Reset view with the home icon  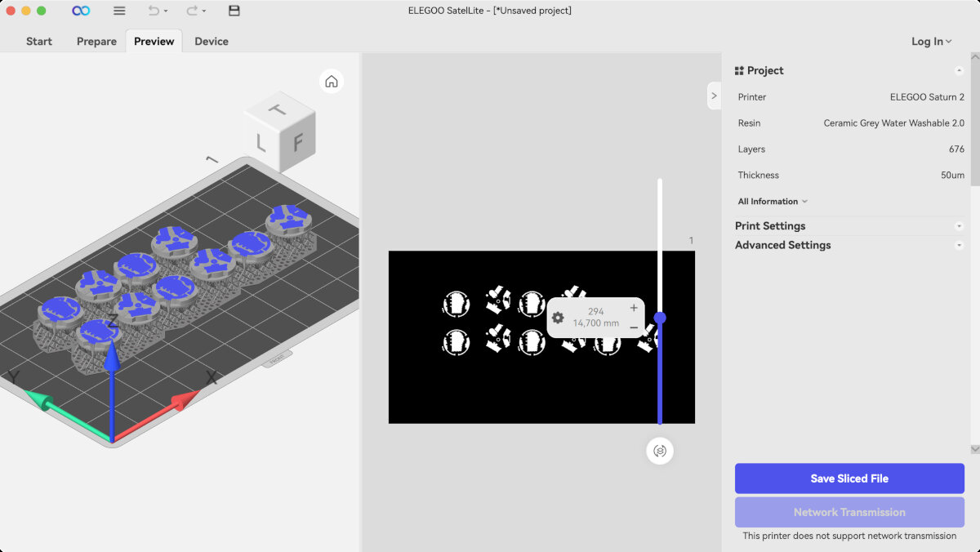pyautogui.click(x=332, y=82)
